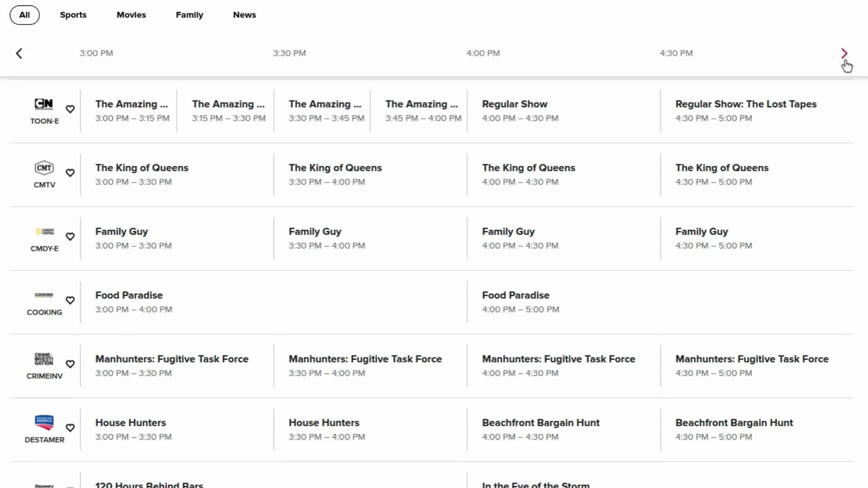Favorite the CMDY-E channel
868x488 pixels.
[70, 237]
